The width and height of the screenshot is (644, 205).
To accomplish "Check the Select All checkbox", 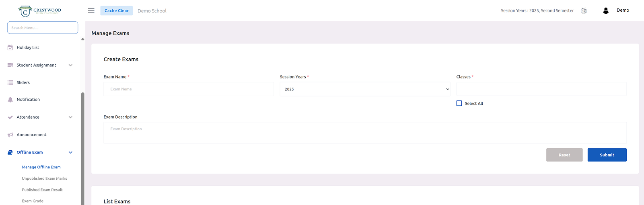I will (x=459, y=103).
